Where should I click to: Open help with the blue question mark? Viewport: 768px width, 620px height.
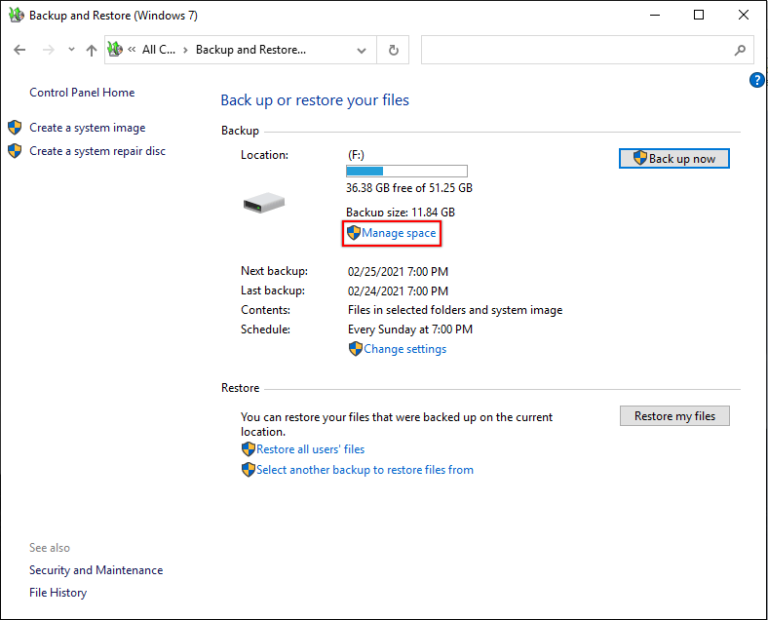point(757,80)
